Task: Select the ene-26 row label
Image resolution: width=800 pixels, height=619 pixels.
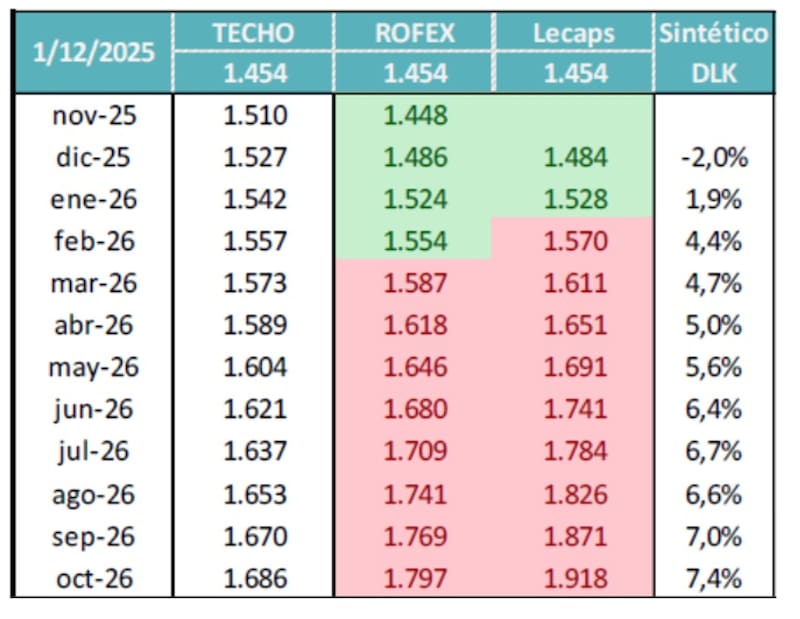Action: tap(94, 200)
